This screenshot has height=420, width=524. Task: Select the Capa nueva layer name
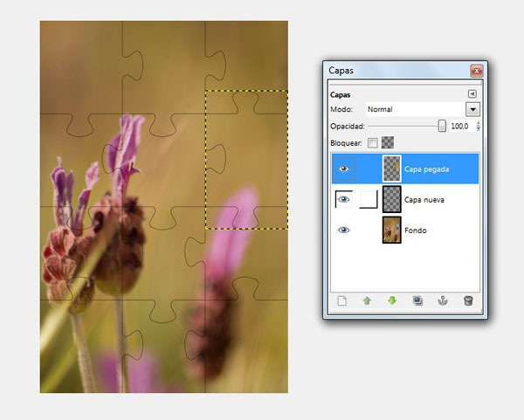point(424,200)
